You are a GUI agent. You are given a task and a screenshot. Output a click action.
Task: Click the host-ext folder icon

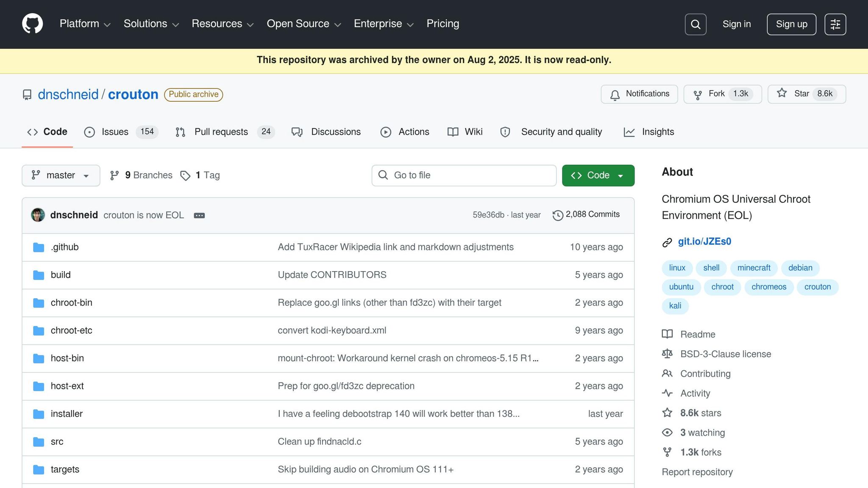tap(39, 386)
